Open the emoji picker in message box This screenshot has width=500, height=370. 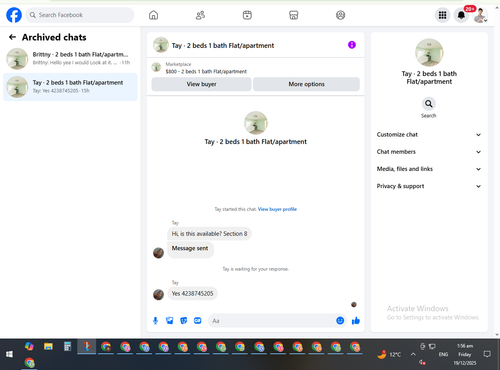(x=340, y=321)
